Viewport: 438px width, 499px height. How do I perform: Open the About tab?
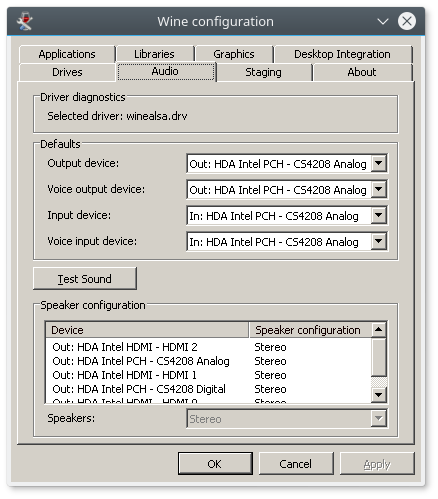(362, 72)
